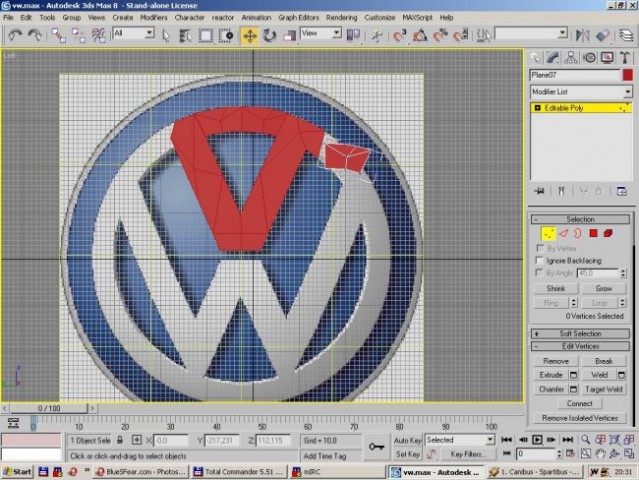Click the Align tool icon
The width and height of the screenshot is (639, 480).
(602, 35)
